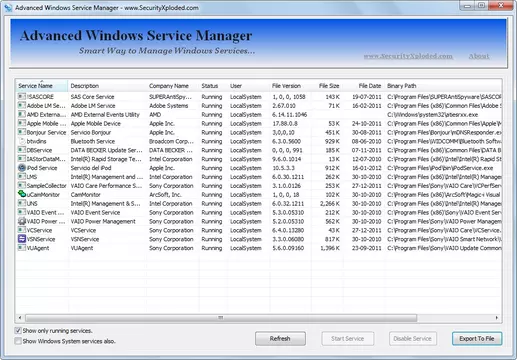Viewport: 517px width, 360px height.
Task: Select the 'VAIO Event Service' description cell
Action: 95,212
